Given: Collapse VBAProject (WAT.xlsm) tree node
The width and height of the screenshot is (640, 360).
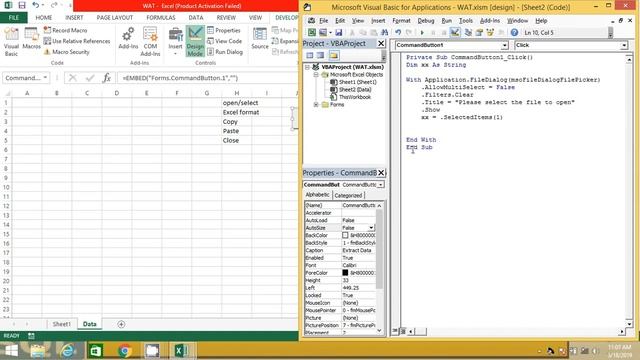Looking at the screenshot, I should (307, 67).
